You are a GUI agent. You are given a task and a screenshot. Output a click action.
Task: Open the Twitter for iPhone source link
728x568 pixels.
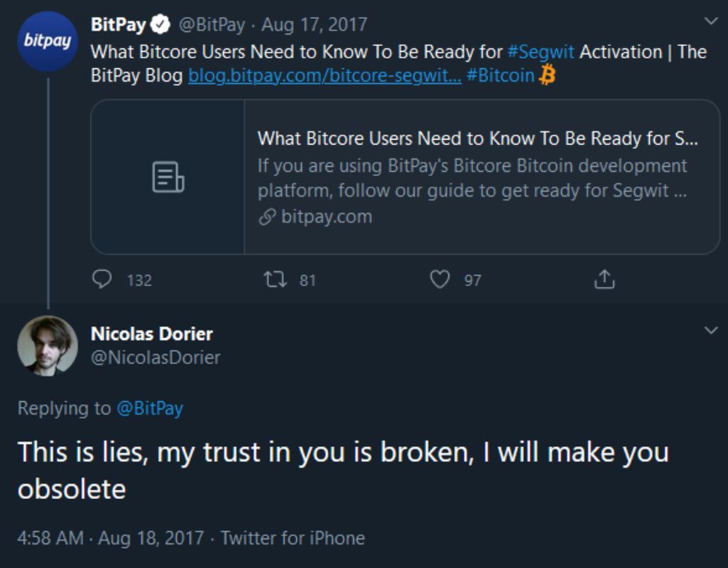click(x=293, y=537)
